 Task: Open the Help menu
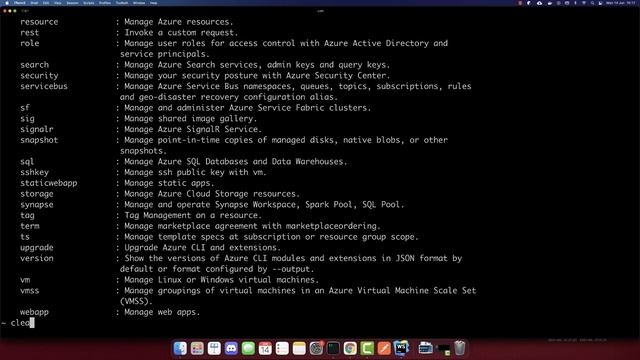(x=153, y=3)
